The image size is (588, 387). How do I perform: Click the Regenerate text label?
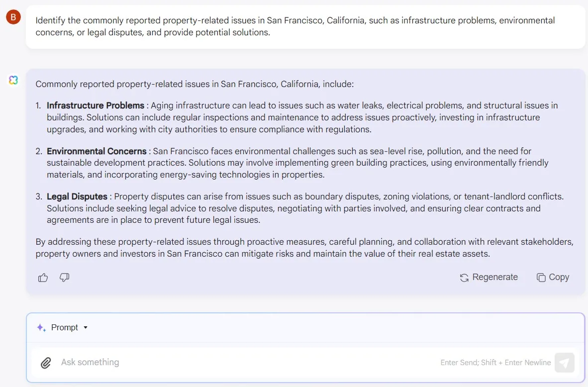495,277
